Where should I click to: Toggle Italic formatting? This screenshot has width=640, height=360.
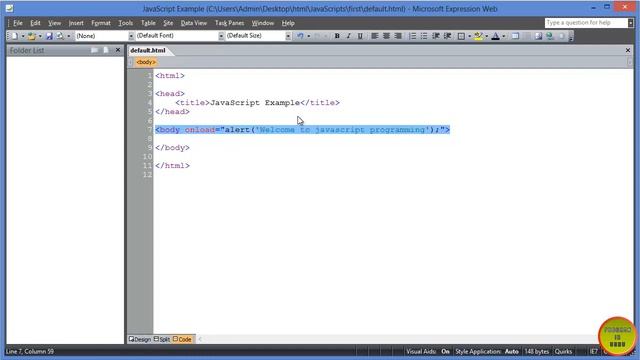point(349,36)
